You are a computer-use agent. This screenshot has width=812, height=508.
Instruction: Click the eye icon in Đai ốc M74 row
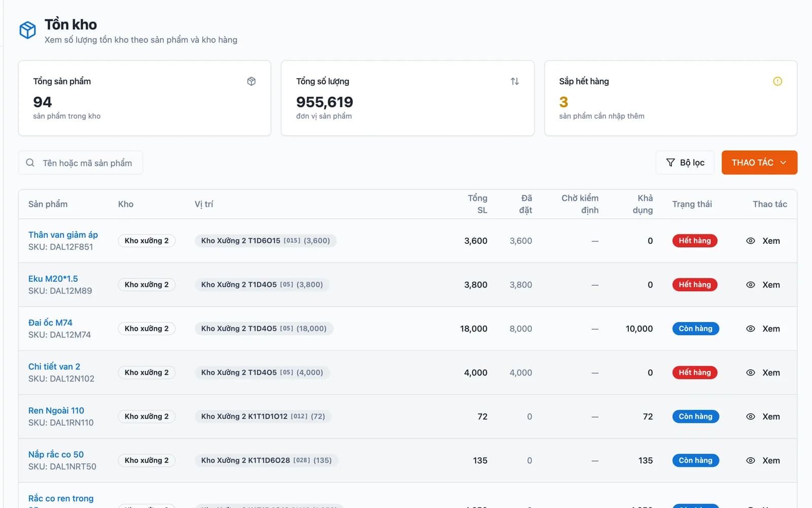coord(751,329)
